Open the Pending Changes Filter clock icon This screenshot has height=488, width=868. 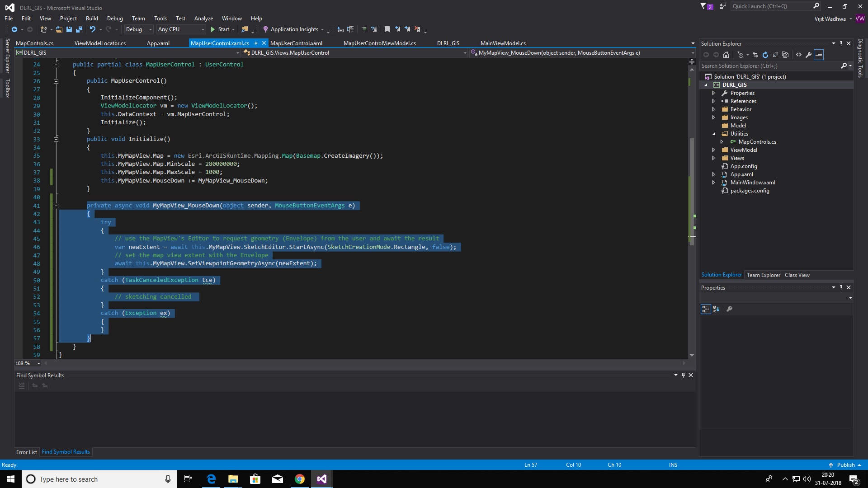pos(740,55)
